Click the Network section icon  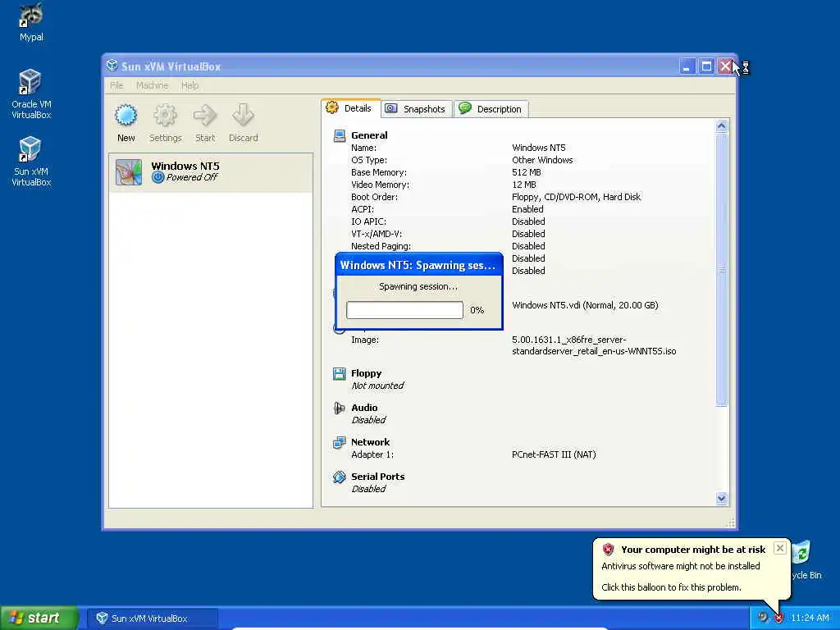(x=339, y=442)
